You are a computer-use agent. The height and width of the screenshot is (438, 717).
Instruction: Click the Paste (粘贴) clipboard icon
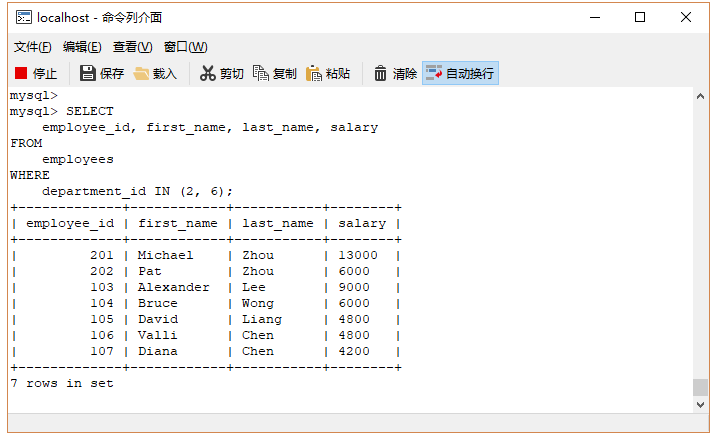point(314,73)
